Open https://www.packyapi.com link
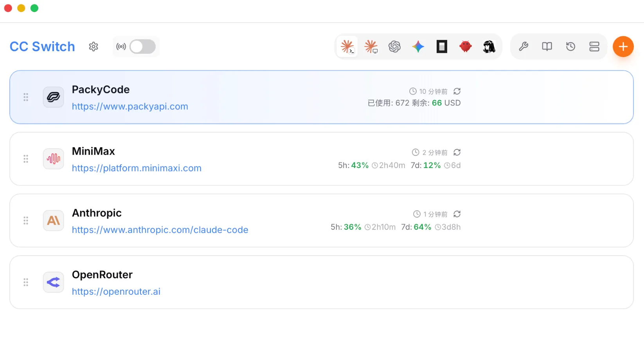Image resolution: width=644 pixels, height=340 pixels. click(x=130, y=106)
